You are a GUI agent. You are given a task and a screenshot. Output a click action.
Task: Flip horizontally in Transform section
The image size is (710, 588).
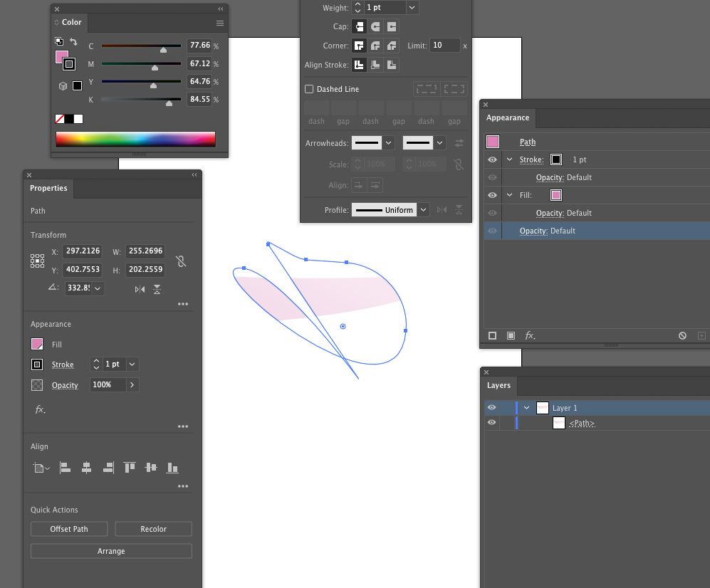click(x=140, y=289)
